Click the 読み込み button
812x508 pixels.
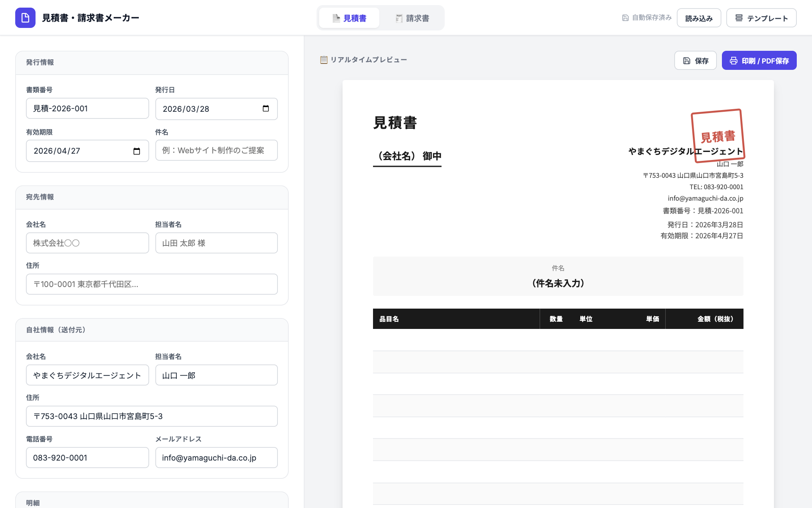[x=699, y=18]
